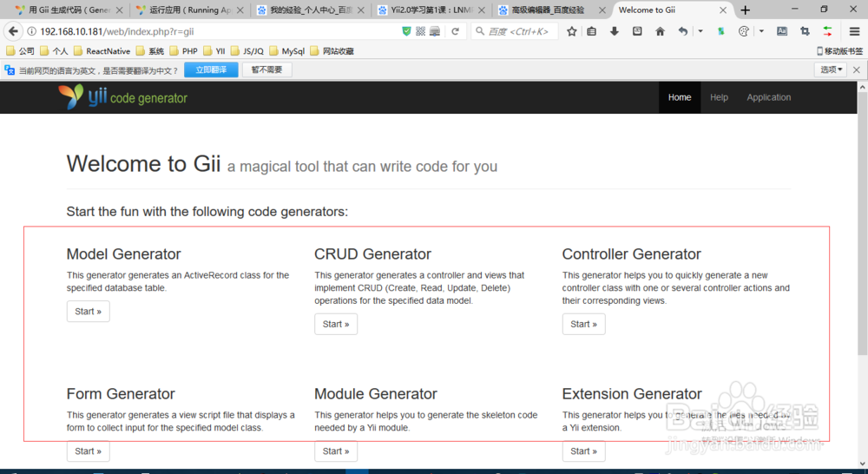Open the 移动版书签 mobile bookmarks
The width and height of the screenshot is (868, 474).
tap(839, 51)
